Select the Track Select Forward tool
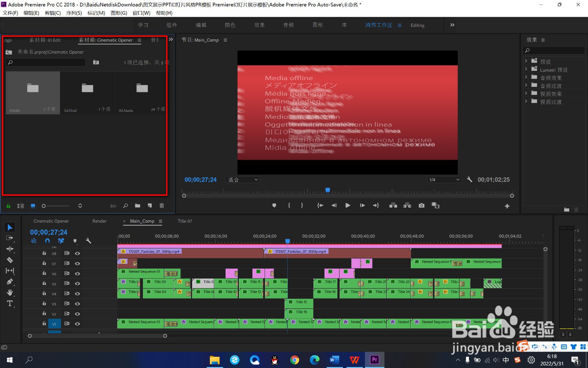Image resolution: width=588 pixels, height=368 pixels. [x=10, y=238]
